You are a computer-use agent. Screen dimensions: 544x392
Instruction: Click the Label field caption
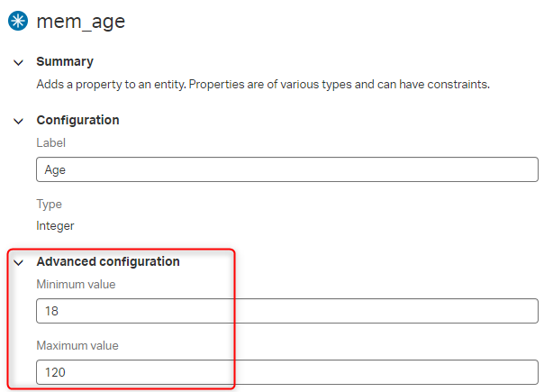pyautogui.click(x=51, y=142)
